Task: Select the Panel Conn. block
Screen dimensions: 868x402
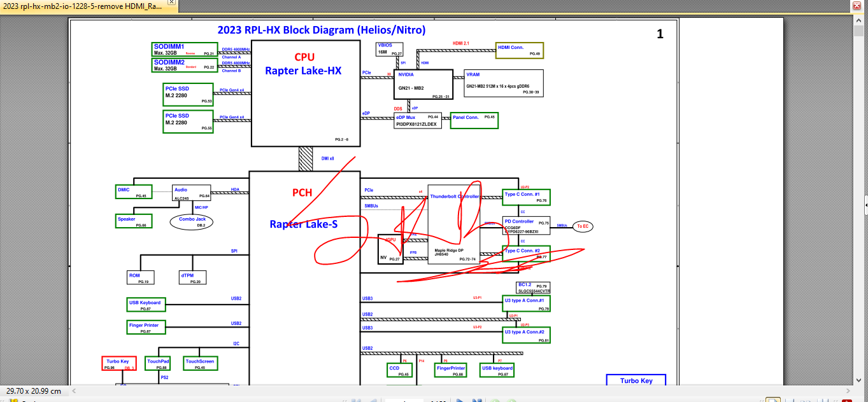Action: click(474, 121)
